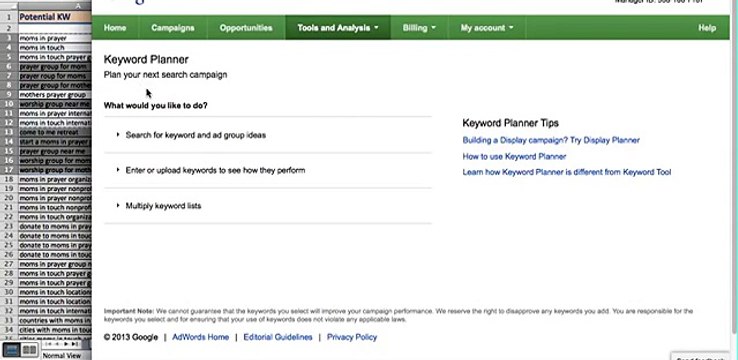Open the My account dropdown menu

pyautogui.click(x=487, y=28)
